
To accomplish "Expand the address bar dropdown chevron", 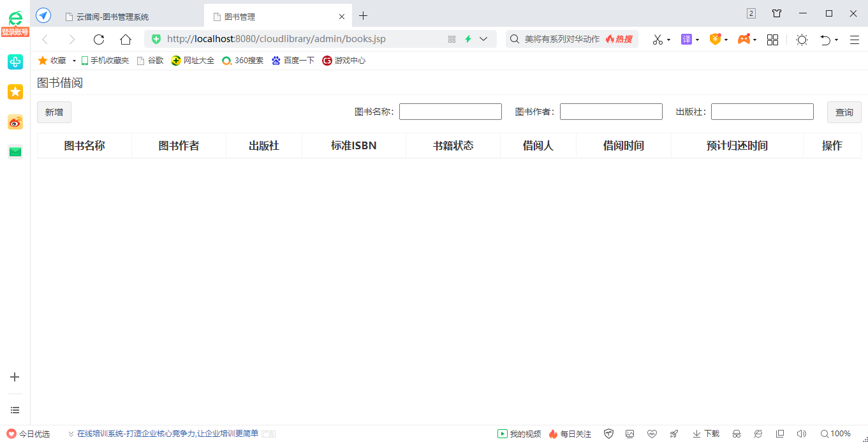I will point(483,39).
